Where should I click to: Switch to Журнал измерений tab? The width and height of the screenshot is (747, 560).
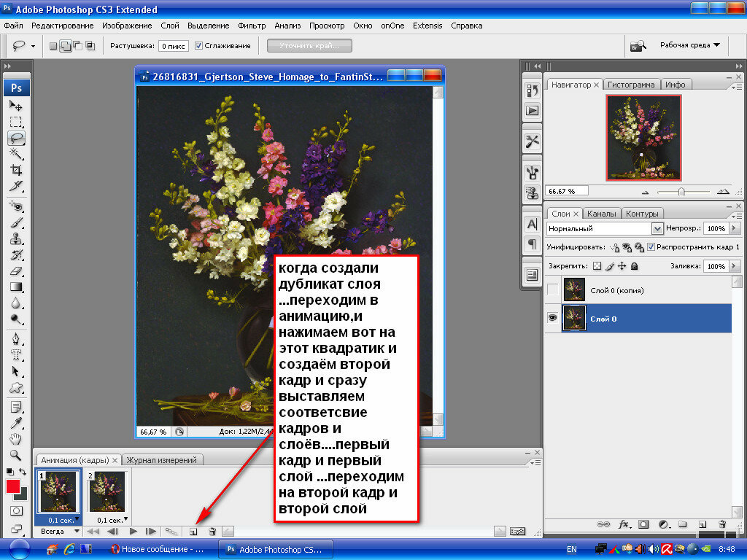161,460
